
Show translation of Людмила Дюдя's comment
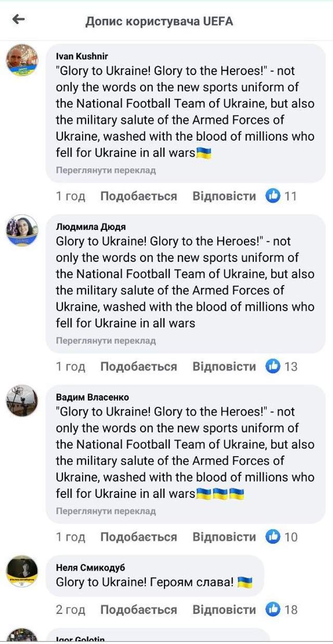[x=106, y=341]
